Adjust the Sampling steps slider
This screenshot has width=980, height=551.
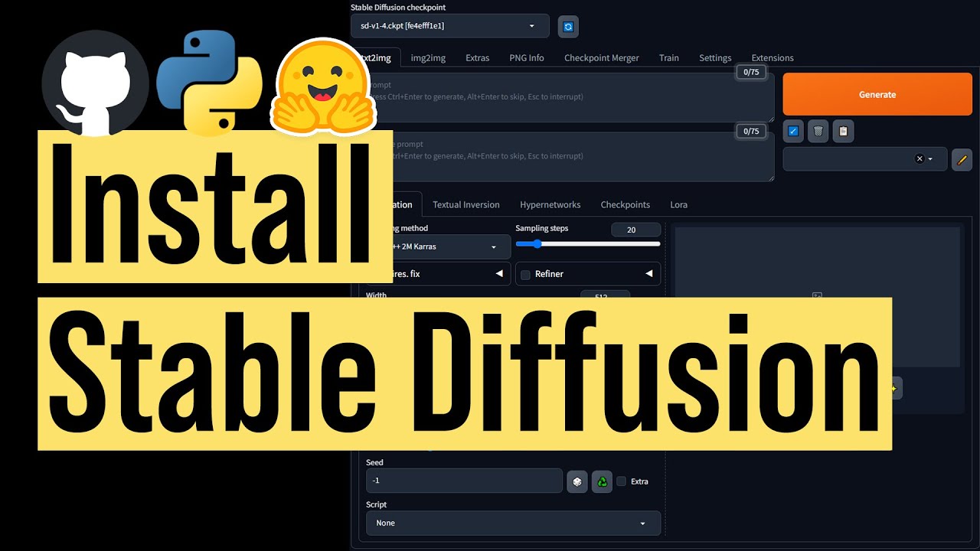coord(588,244)
